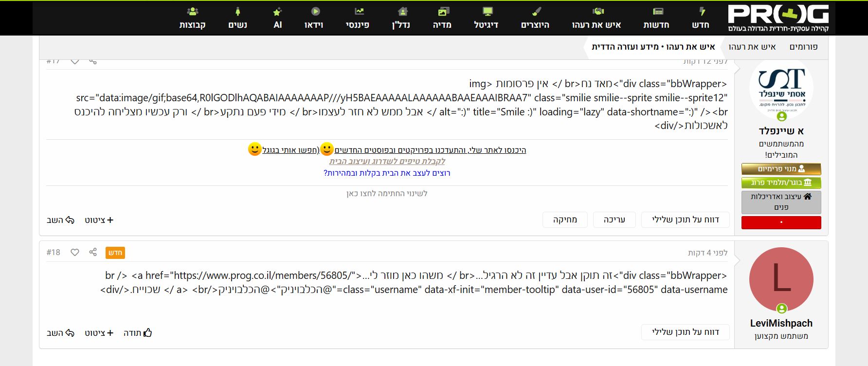Open the נשים section in navigation
This screenshot has width=868, height=366.
point(237,18)
